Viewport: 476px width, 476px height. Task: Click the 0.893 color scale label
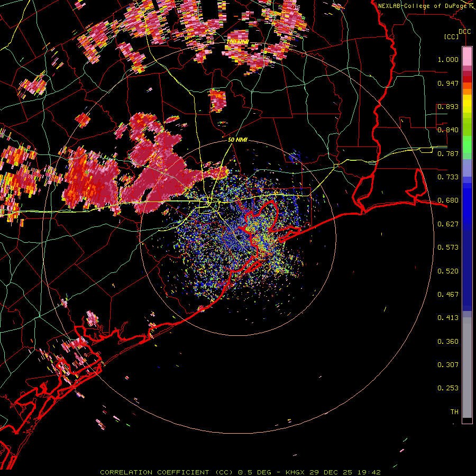(448, 106)
